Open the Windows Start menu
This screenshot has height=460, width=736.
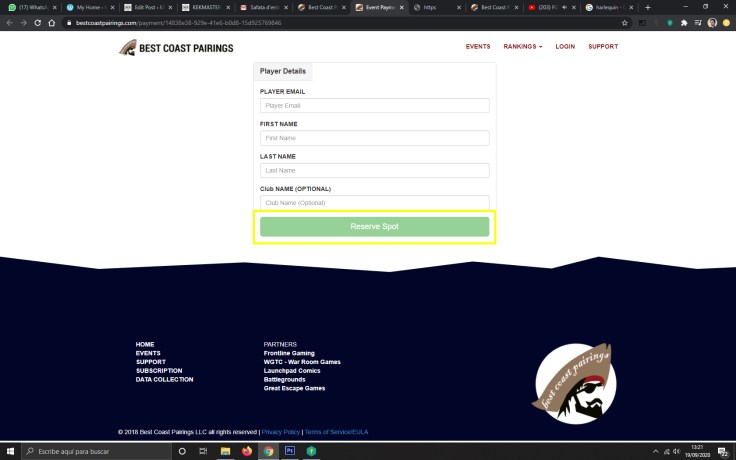(10, 451)
